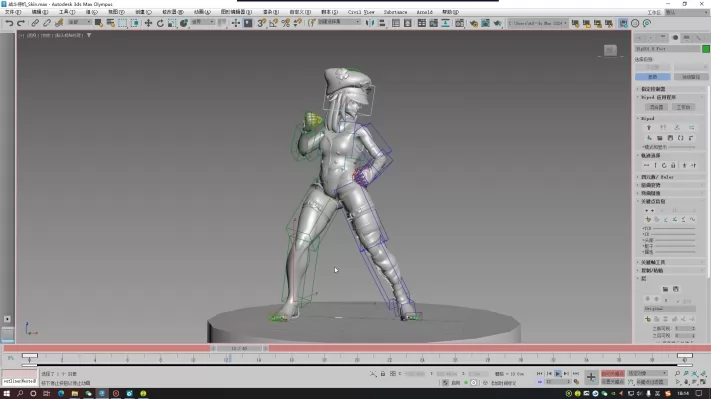Viewport: 711px width, 399px height.
Task: Click the 混合器 button
Action: point(656,107)
